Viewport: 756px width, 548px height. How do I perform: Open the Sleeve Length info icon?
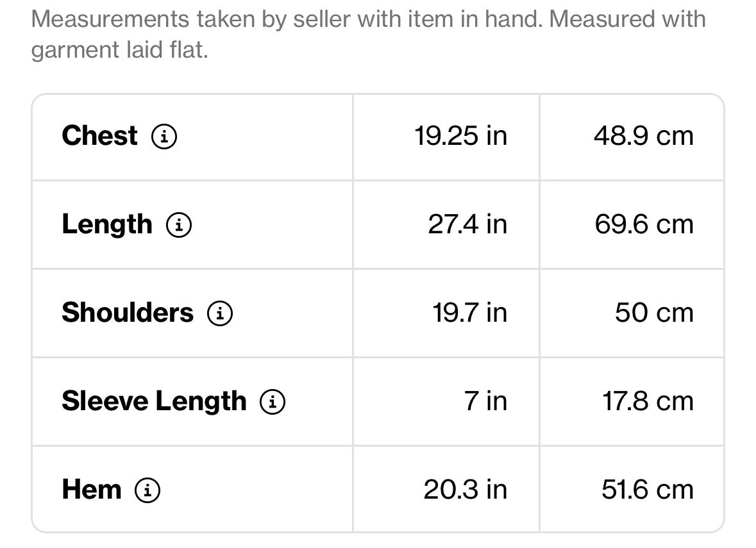[273, 401]
